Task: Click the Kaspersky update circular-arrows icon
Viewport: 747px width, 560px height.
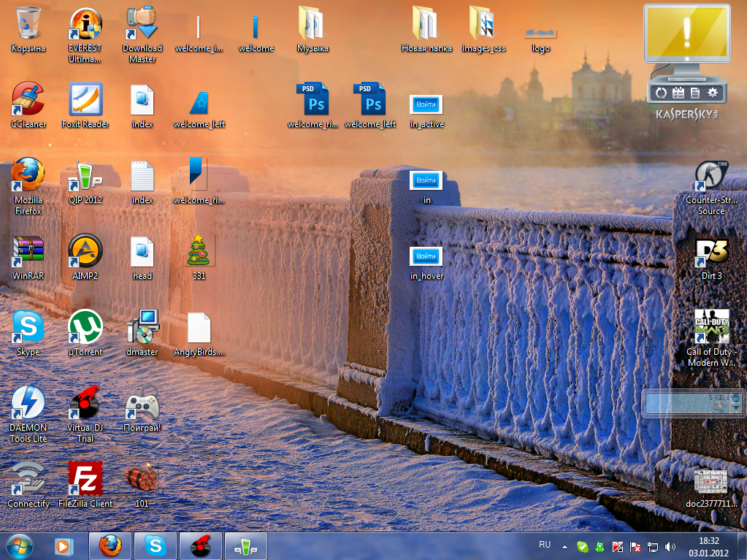Action: (x=660, y=93)
